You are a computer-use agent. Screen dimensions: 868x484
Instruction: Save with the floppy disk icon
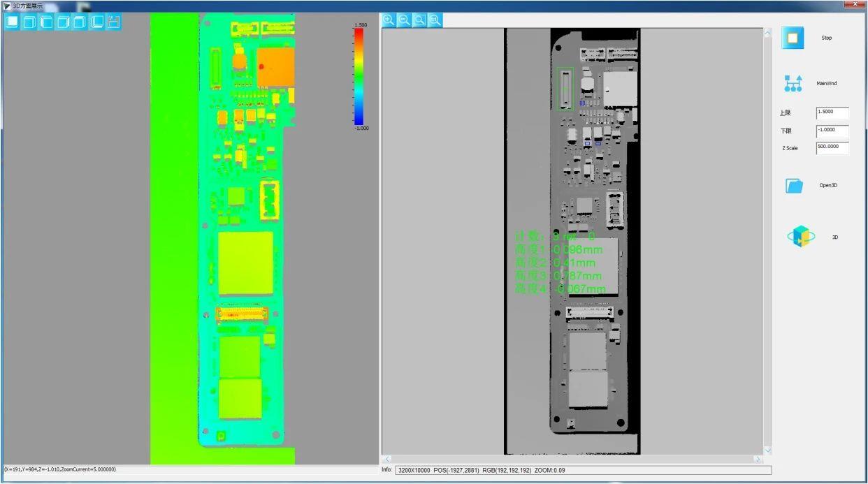(113, 22)
